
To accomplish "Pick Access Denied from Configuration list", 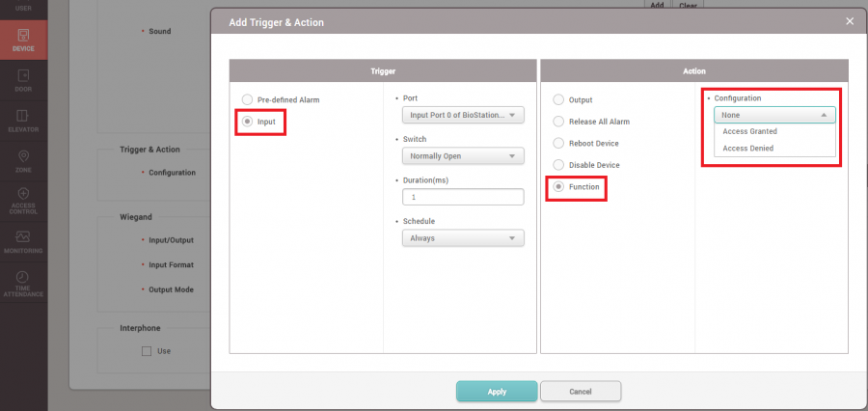I will click(x=748, y=149).
